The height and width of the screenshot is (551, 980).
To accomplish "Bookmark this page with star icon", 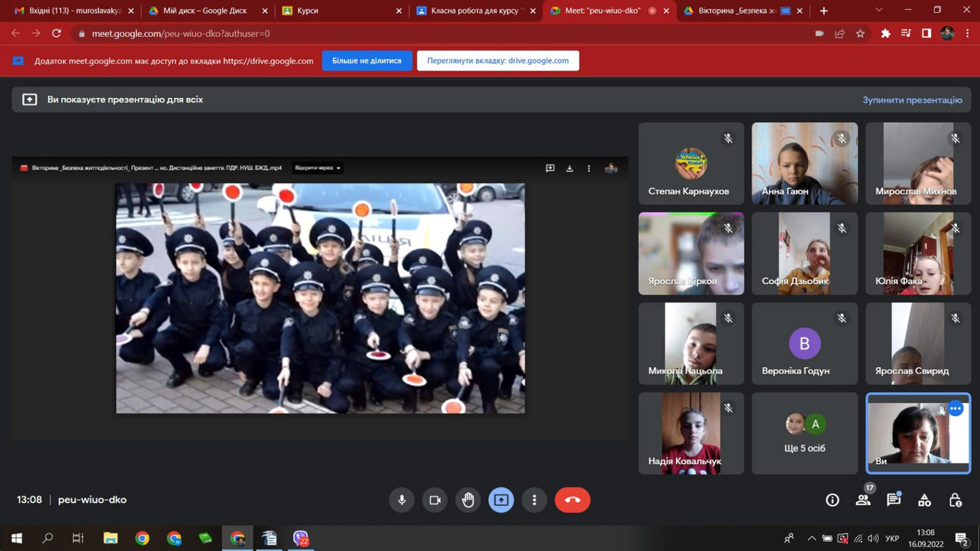I will [860, 34].
